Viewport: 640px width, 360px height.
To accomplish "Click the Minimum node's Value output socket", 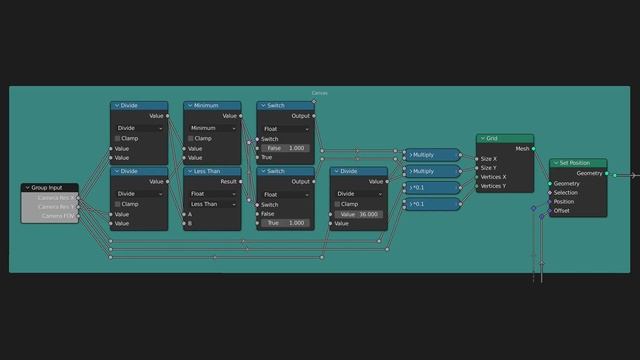I will point(241,116).
